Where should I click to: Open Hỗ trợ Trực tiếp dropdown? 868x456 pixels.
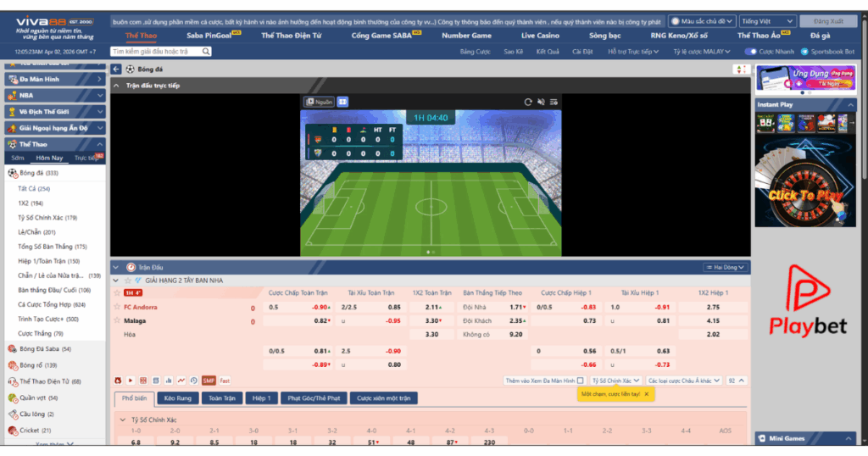pos(633,52)
